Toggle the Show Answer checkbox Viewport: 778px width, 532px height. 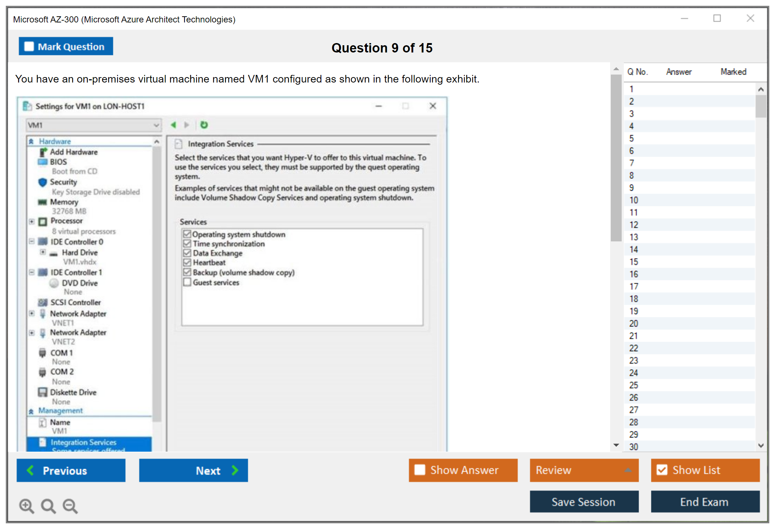[420, 470]
